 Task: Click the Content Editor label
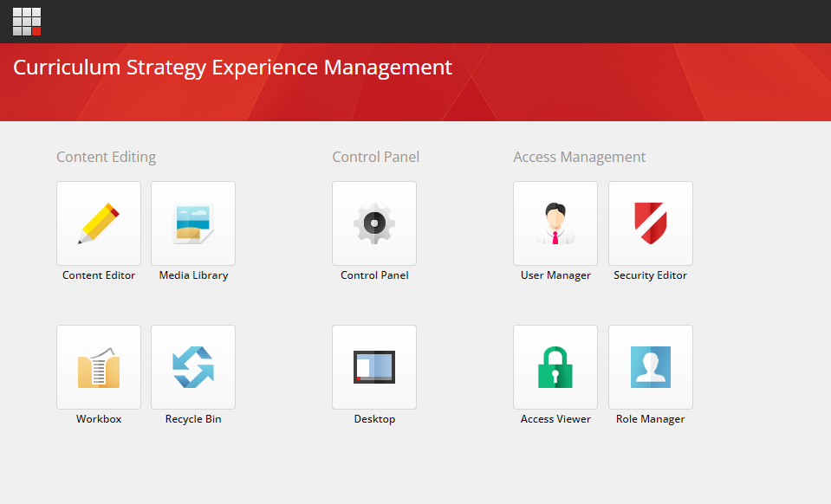99,275
